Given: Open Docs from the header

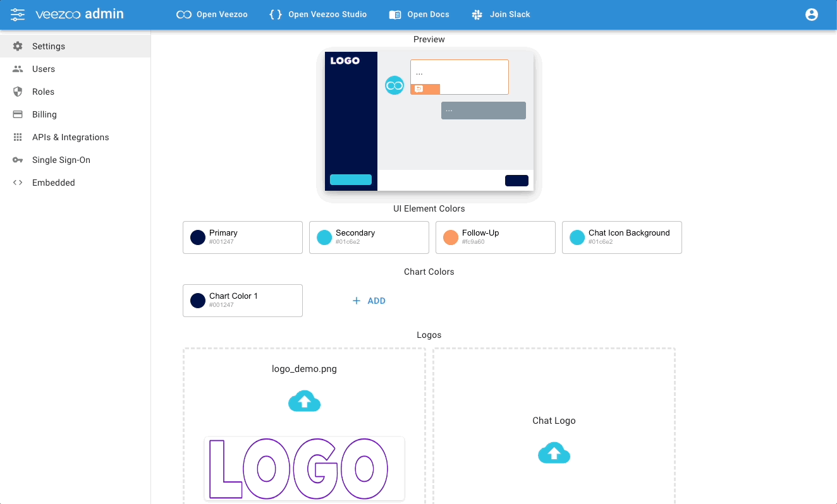Looking at the screenshot, I should pyautogui.click(x=419, y=15).
